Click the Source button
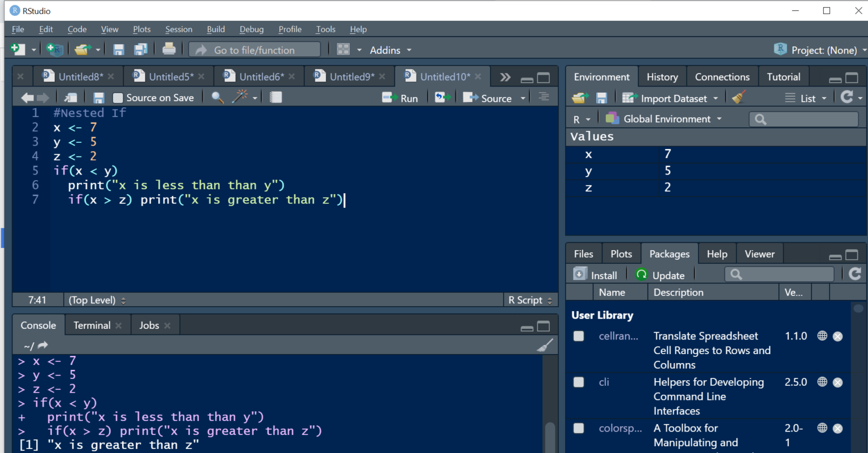Screen dimensions: 868x453 487,98
